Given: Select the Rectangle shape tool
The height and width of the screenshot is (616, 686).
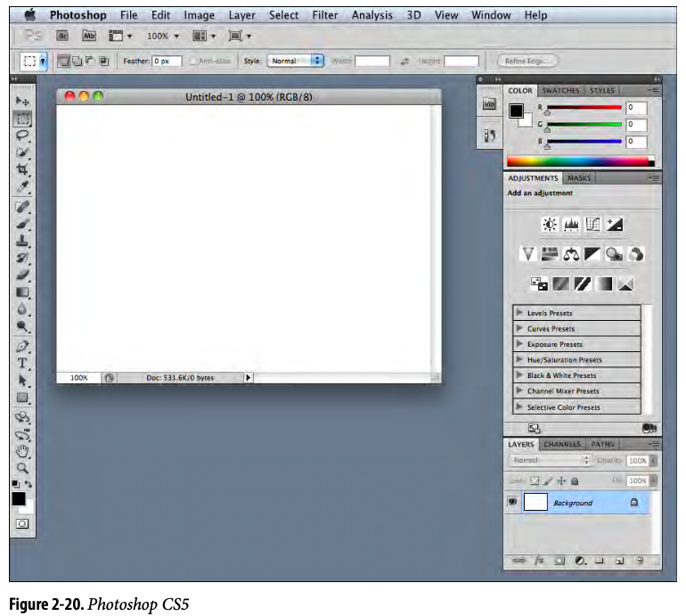Looking at the screenshot, I should (x=22, y=398).
